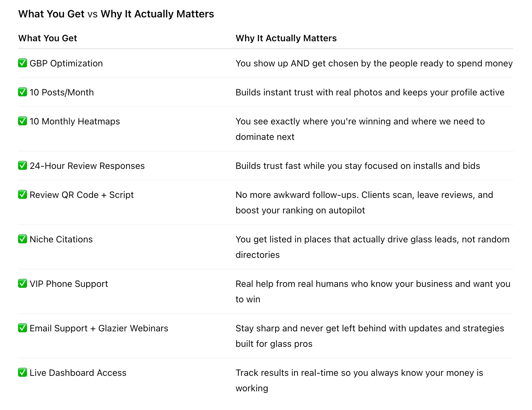Select the 'GBP Optimization' text label

click(x=66, y=63)
